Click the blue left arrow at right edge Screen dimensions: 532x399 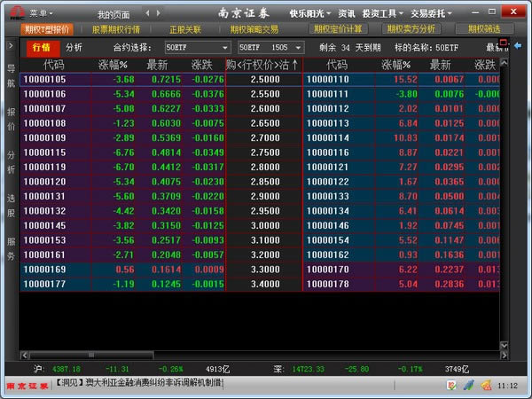click(519, 45)
